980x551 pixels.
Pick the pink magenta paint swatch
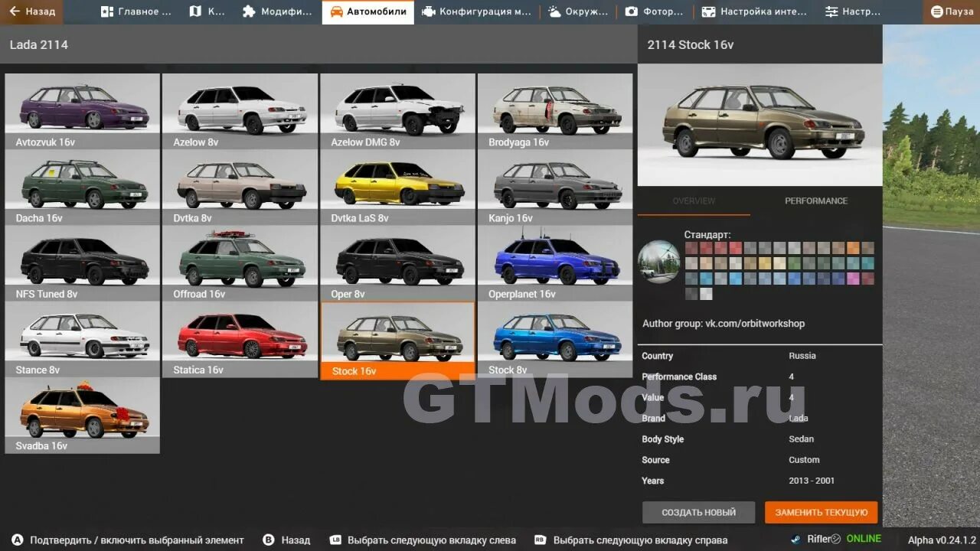pos(853,279)
